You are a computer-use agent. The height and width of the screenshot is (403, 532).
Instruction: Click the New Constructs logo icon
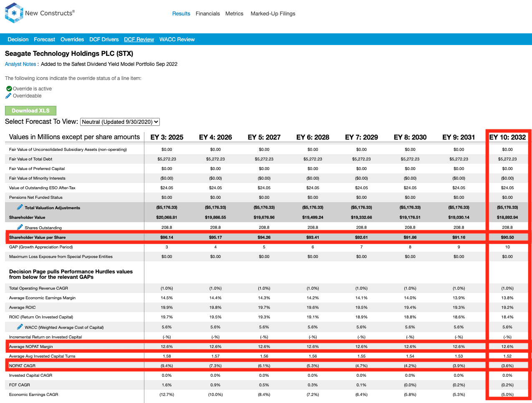(14, 13)
